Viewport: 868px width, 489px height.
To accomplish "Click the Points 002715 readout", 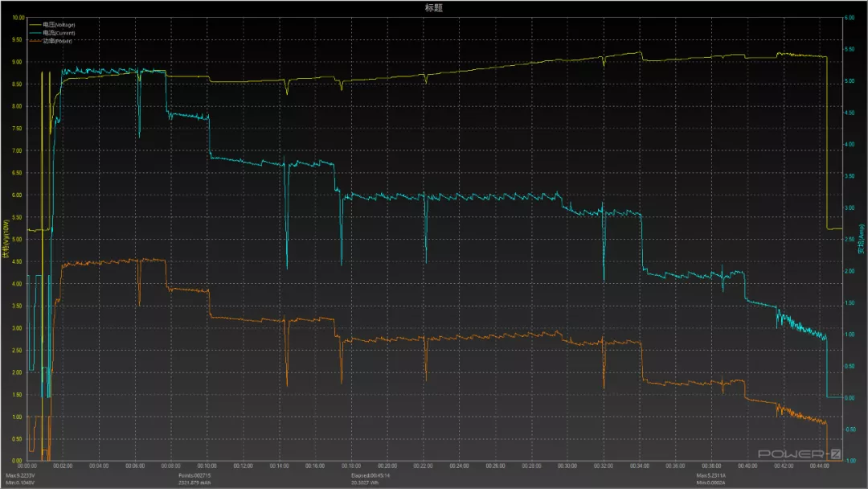I will (x=195, y=475).
